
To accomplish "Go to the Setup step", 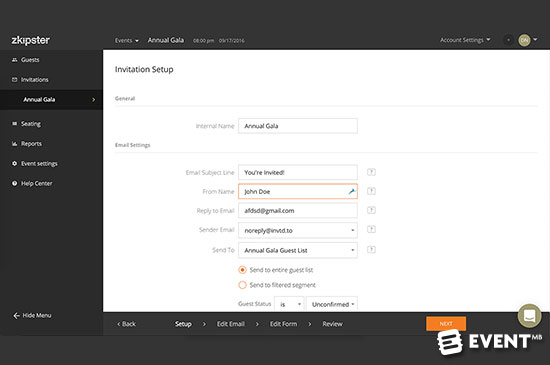I will point(183,324).
